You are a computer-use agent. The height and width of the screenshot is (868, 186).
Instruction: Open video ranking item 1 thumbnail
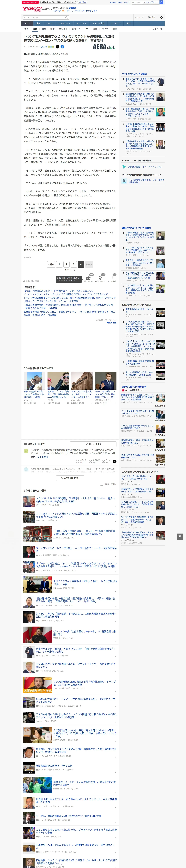(x=160, y=312)
